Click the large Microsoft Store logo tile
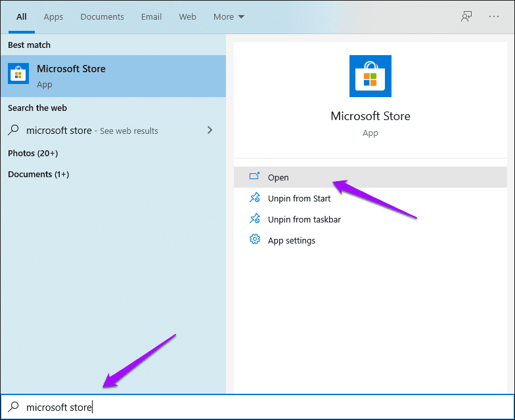 pos(370,76)
